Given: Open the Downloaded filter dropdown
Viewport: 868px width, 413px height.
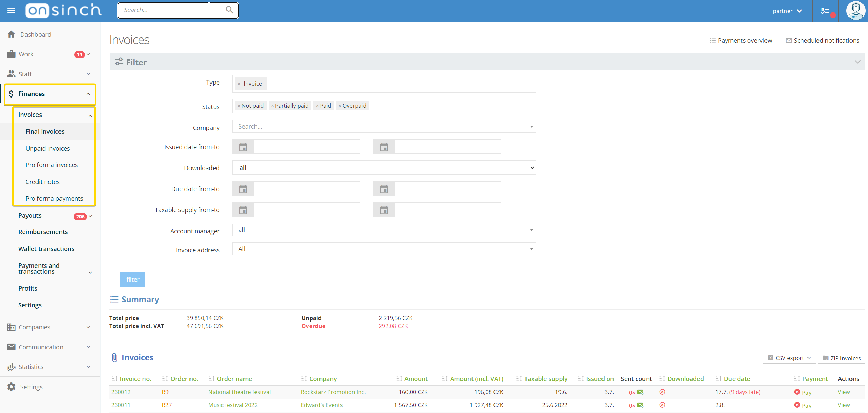Looking at the screenshot, I should [x=384, y=167].
